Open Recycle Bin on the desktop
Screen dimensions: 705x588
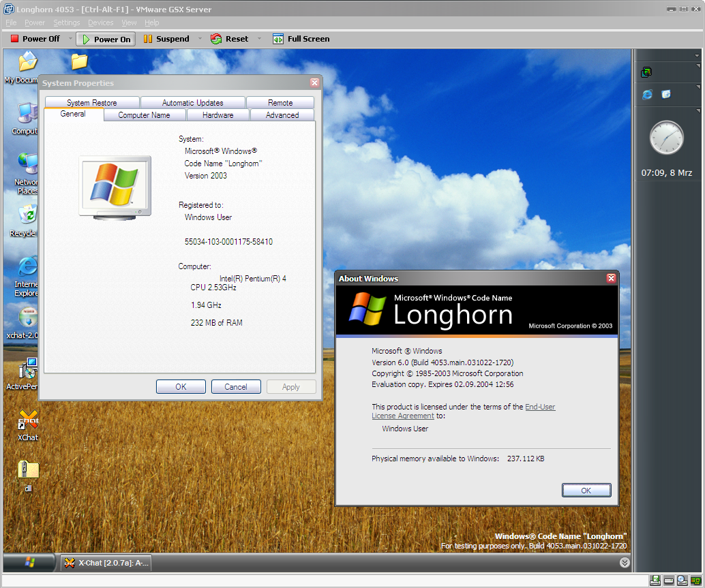[x=27, y=217]
